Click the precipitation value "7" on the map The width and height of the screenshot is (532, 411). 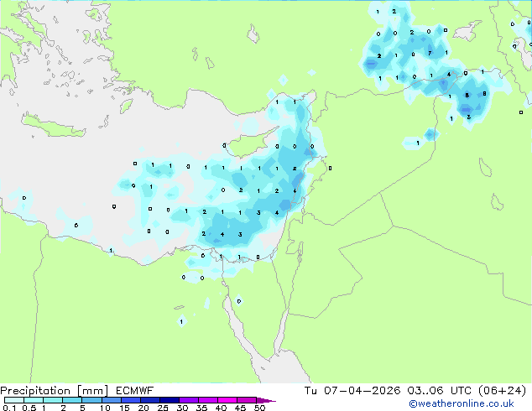coord(430,53)
